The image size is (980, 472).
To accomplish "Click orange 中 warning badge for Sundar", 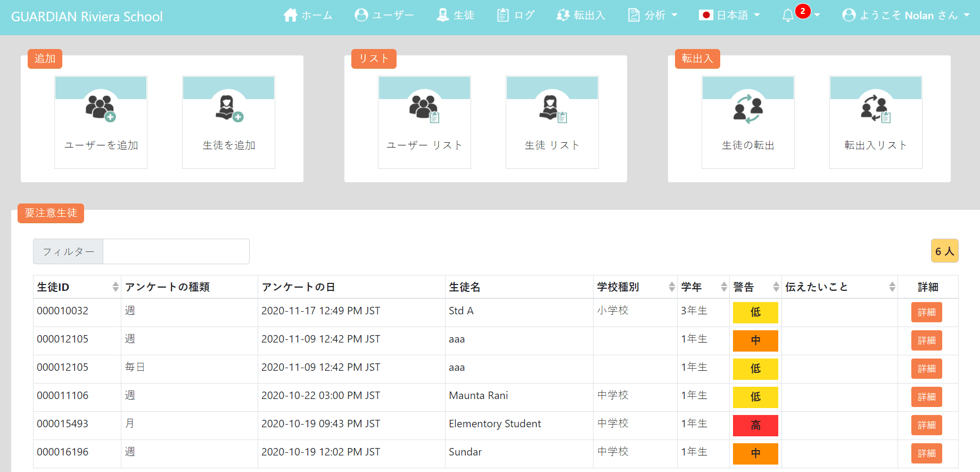I will click(755, 454).
